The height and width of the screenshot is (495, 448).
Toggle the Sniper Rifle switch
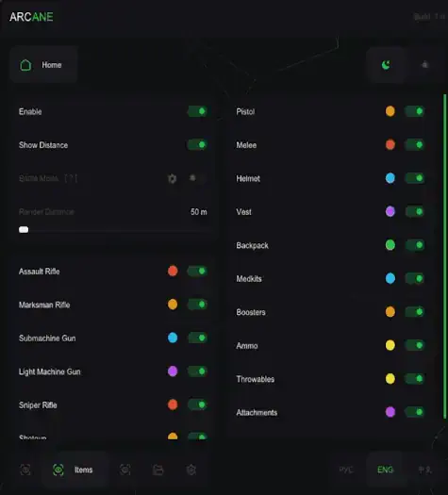[x=197, y=404]
